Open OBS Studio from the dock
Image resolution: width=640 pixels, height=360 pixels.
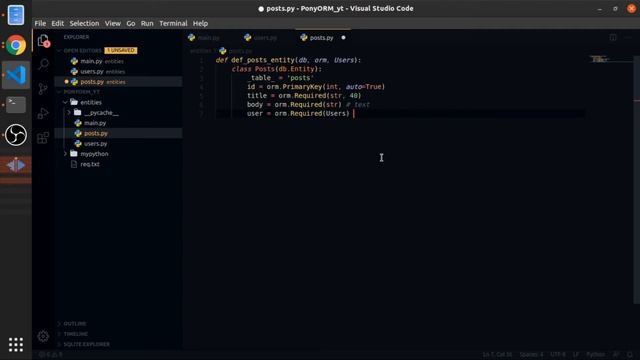tap(16, 135)
